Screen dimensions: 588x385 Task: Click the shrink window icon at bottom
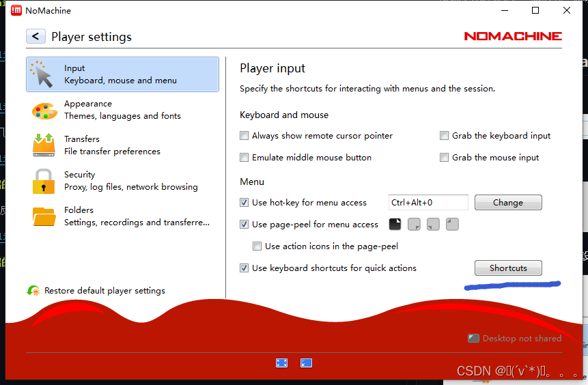307,363
